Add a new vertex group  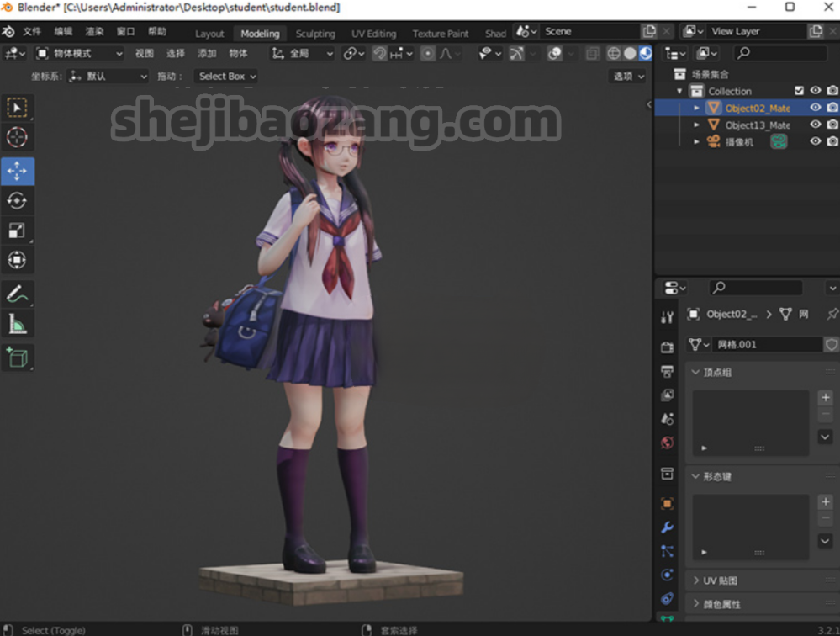click(x=826, y=397)
